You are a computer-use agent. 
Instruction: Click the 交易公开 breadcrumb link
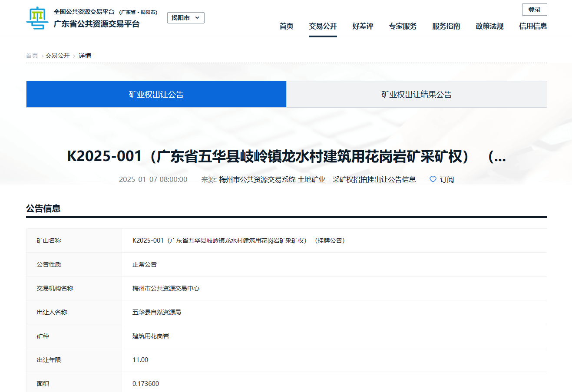(57, 56)
